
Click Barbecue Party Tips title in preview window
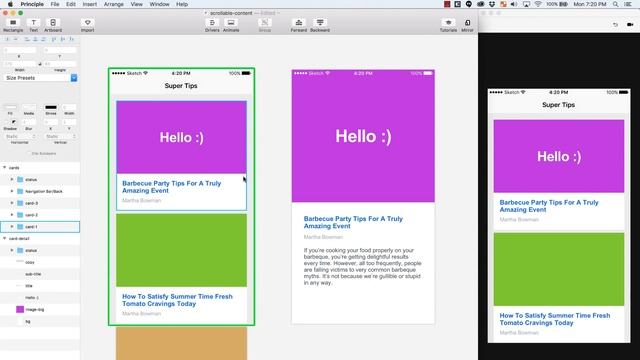[x=549, y=206]
